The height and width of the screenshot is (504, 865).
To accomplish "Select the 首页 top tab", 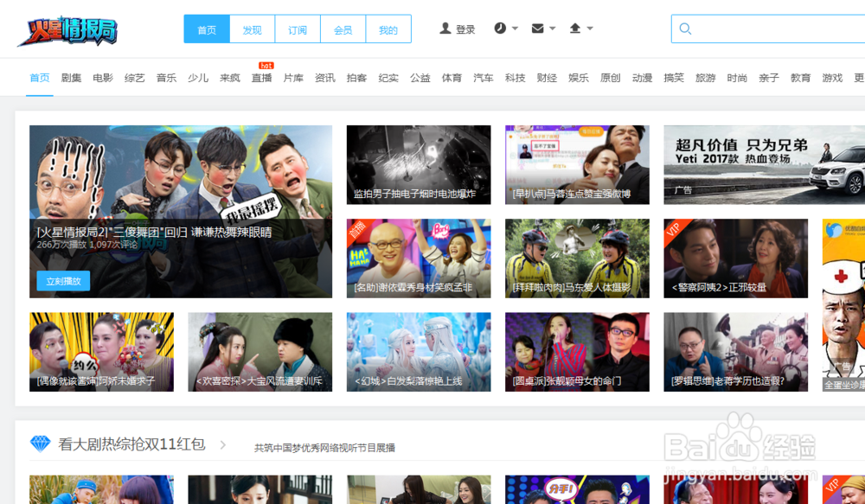I will [207, 29].
